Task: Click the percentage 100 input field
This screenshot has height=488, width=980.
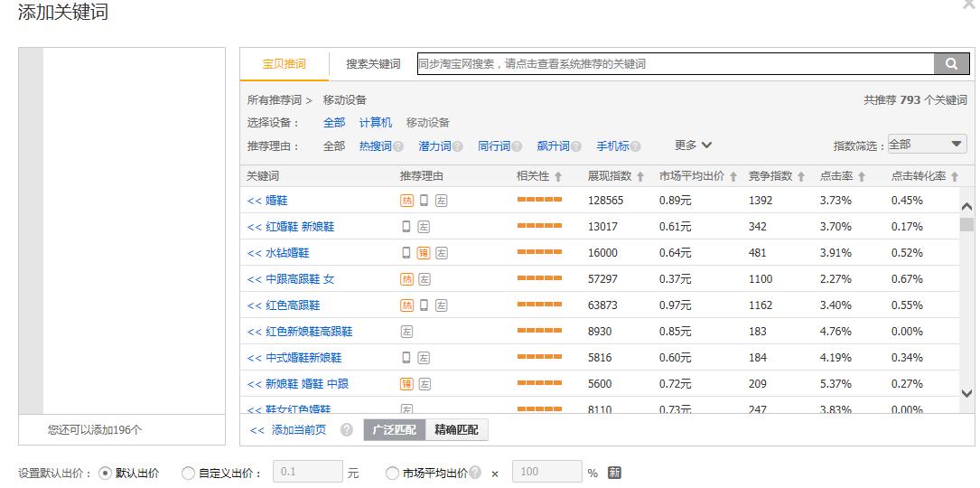Action: 546,473
